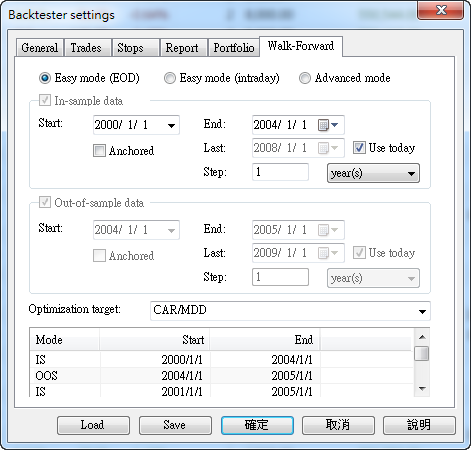Open help with the 說明 button
Screen dimensions: 471x450
(419, 425)
